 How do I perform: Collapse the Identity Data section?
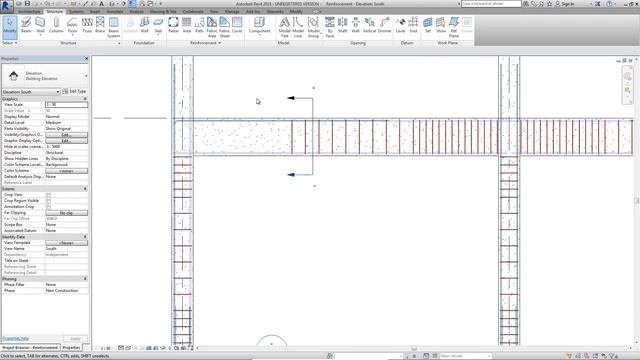(x=85, y=237)
